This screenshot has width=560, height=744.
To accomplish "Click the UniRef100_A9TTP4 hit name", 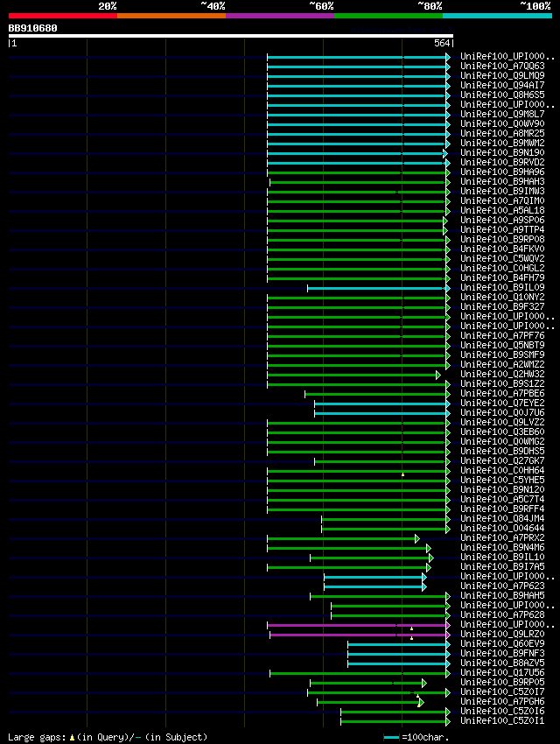I will coord(502,229).
